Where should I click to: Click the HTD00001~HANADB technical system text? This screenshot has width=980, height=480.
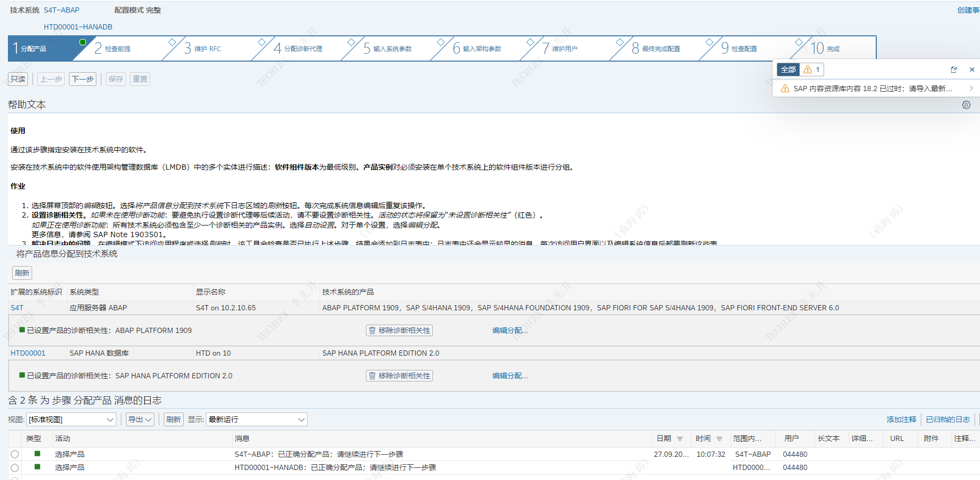click(x=78, y=27)
